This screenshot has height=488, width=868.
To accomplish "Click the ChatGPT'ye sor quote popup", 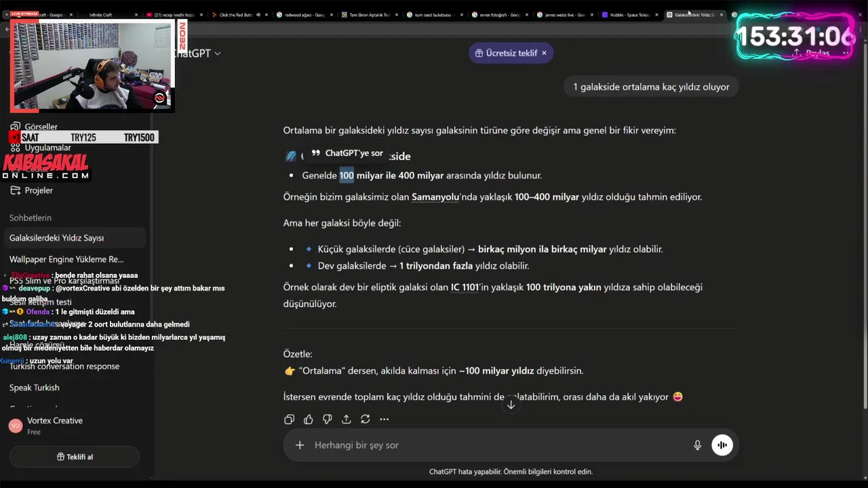I will (x=347, y=153).
